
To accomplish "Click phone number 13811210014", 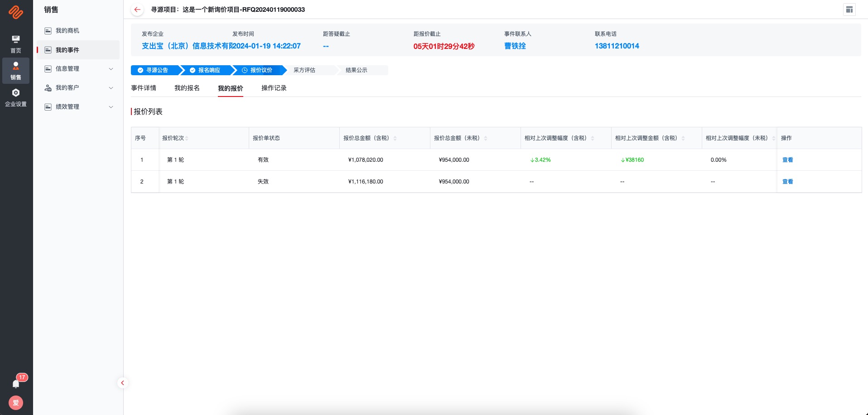I will click(617, 46).
